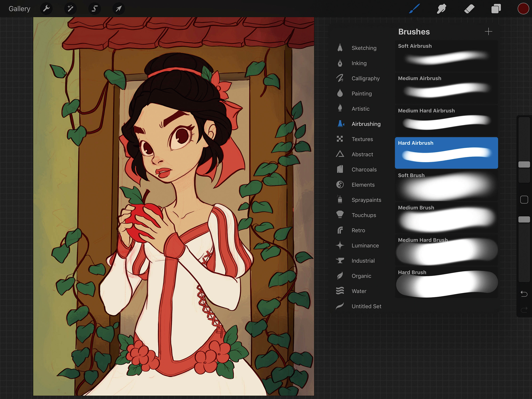This screenshot has height=399, width=532.
Task: Choose the Medium Airbrush brush
Action: [446, 88]
